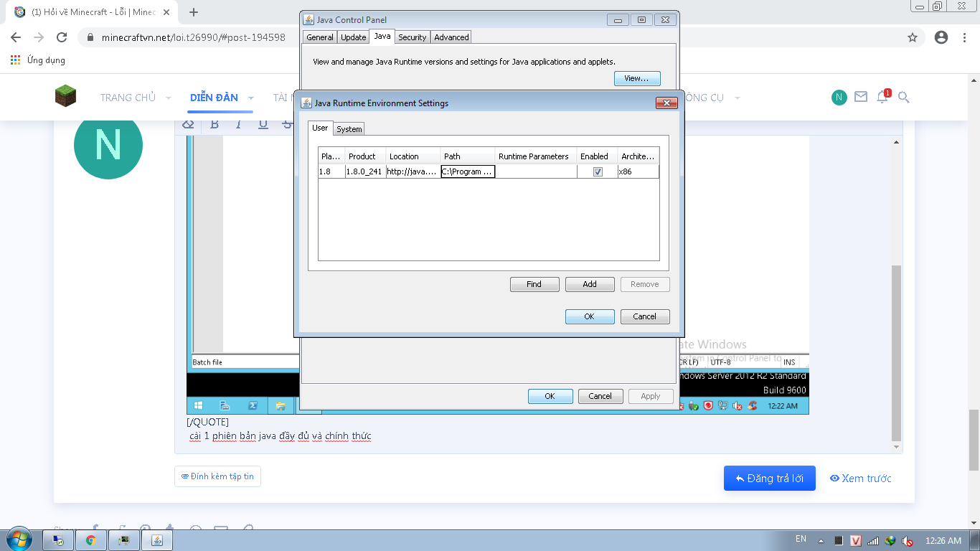Select the User tab in Runtime Settings
Image resolution: width=980 pixels, height=551 pixels.
click(320, 128)
